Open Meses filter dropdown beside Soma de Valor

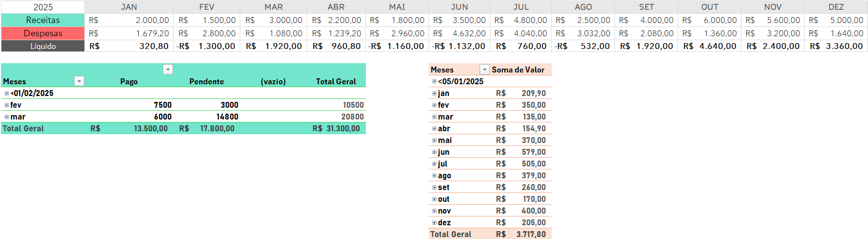click(485, 70)
